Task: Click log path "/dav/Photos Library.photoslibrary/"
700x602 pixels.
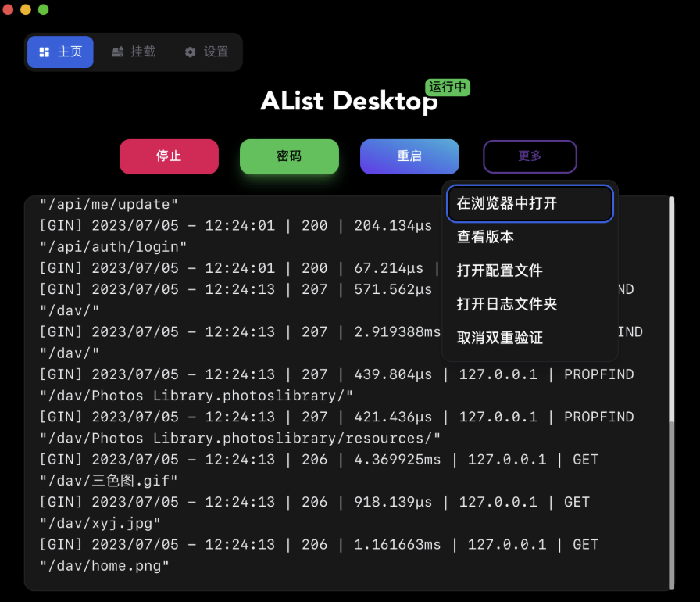Action: coord(196,396)
